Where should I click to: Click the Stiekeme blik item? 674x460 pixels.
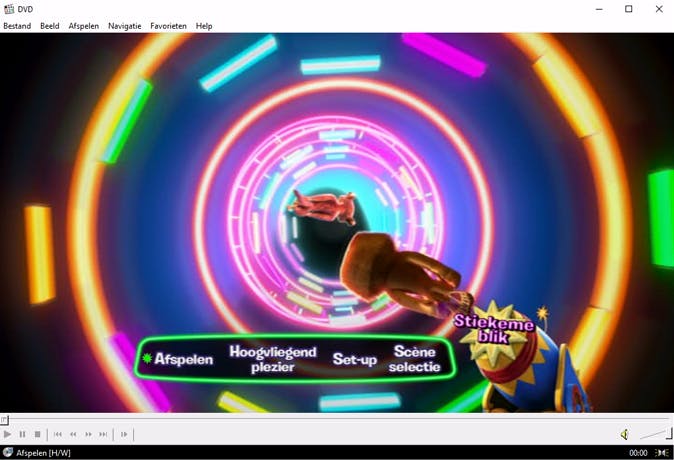click(x=494, y=329)
